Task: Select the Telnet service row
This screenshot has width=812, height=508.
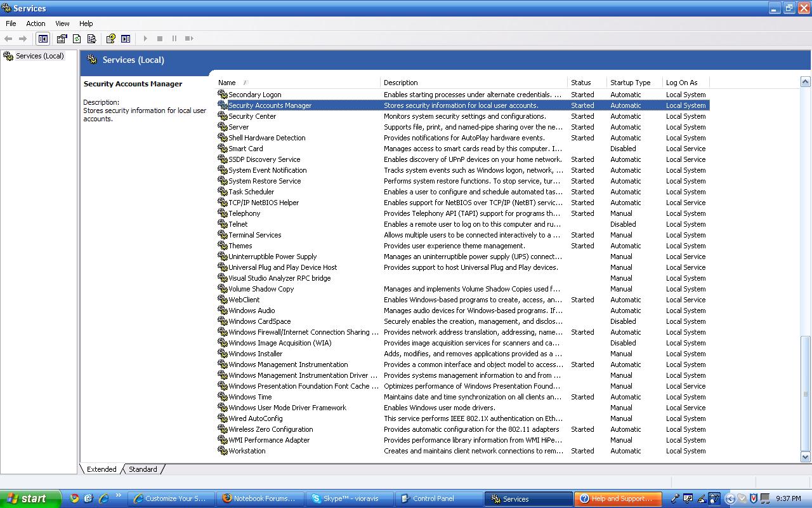Action: pyautogui.click(x=238, y=224)
